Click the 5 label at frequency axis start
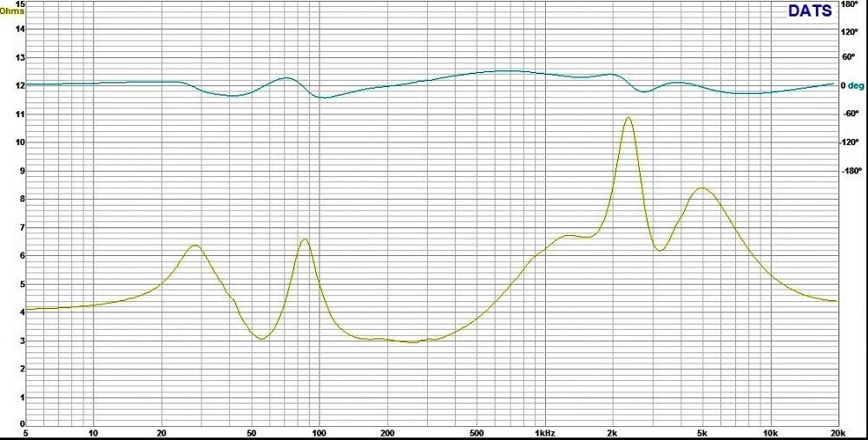 [26, 433]
